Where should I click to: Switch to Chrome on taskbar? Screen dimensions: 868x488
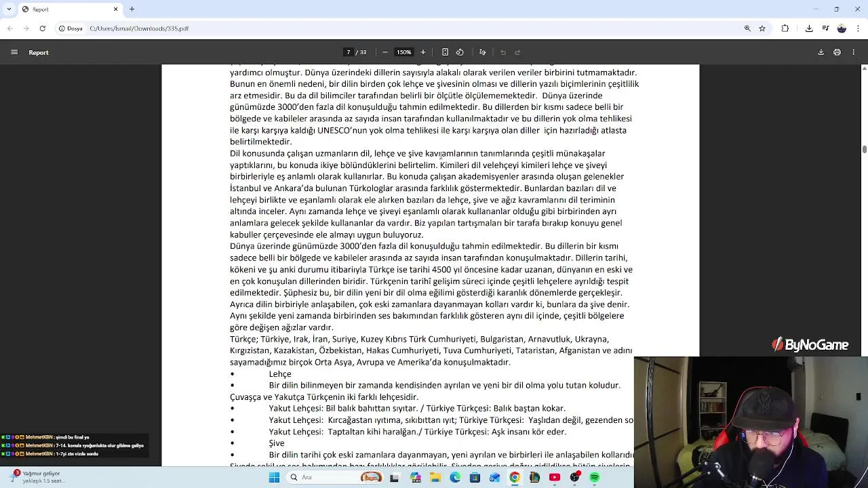coord(515,477)
